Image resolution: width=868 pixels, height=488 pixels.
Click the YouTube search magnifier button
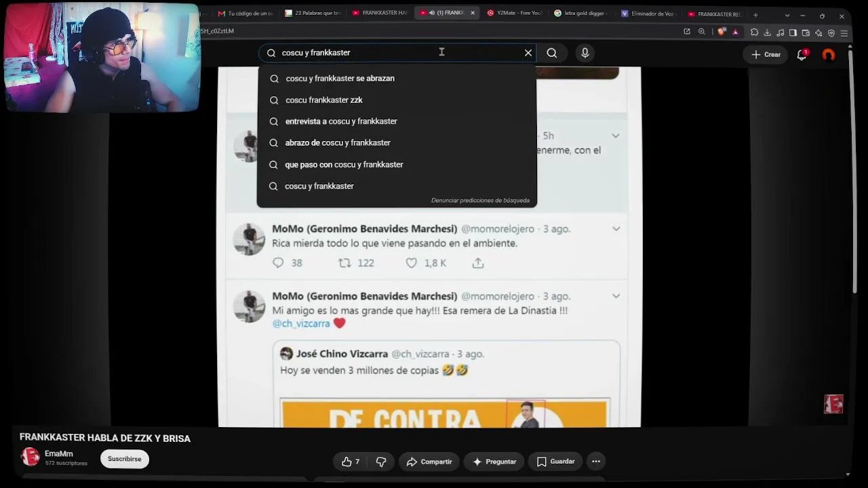coord(552,53)
